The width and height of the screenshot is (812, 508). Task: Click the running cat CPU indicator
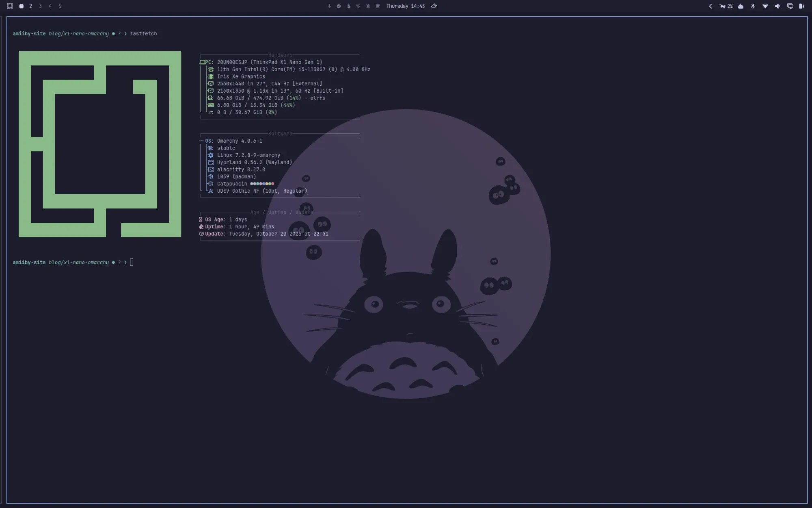722,6
